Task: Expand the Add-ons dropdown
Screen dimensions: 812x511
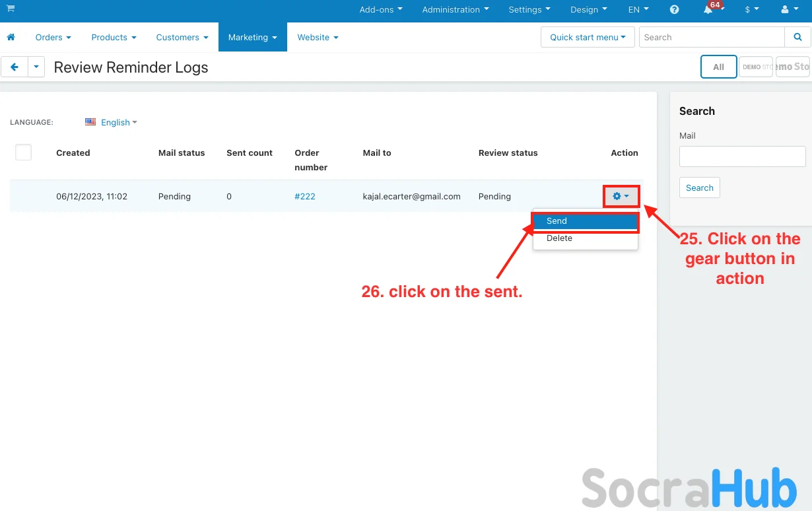Action: click(381, 9)
